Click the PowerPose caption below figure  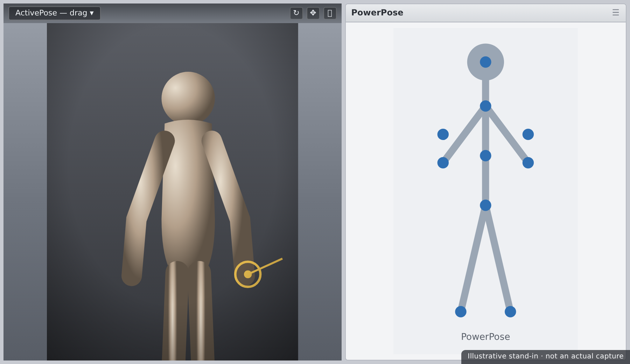click(485, 337)
